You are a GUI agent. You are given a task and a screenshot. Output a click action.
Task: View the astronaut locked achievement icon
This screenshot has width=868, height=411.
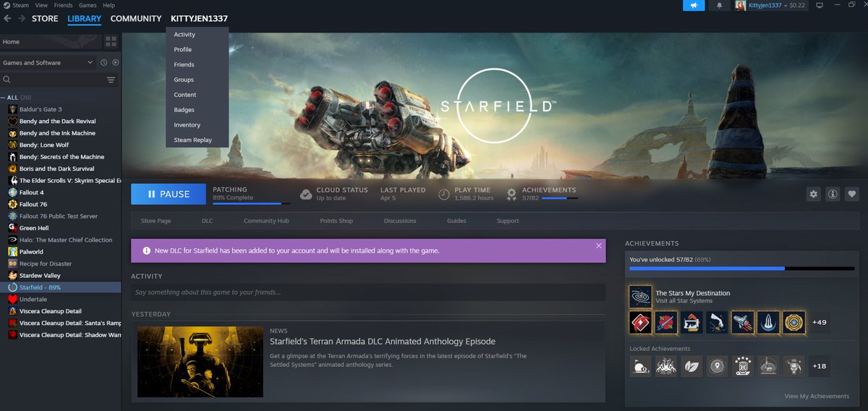coord(795,367)
